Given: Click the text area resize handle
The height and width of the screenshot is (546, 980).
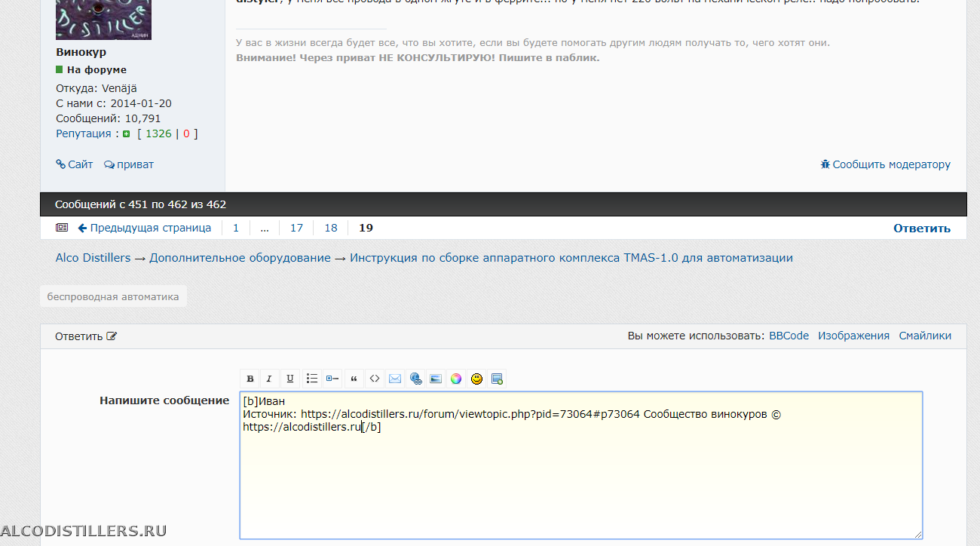Looking at the screenshot, I should coord(917,534).
